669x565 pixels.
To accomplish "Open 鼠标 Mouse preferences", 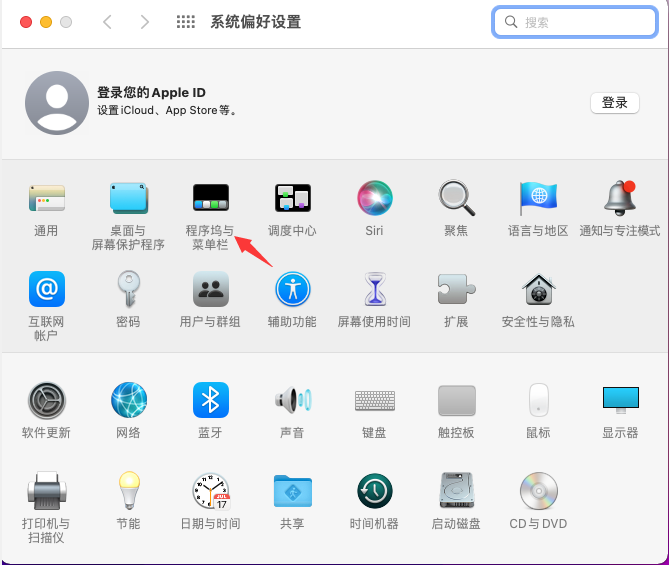I will pyautogui.click(x=538, y=400).
